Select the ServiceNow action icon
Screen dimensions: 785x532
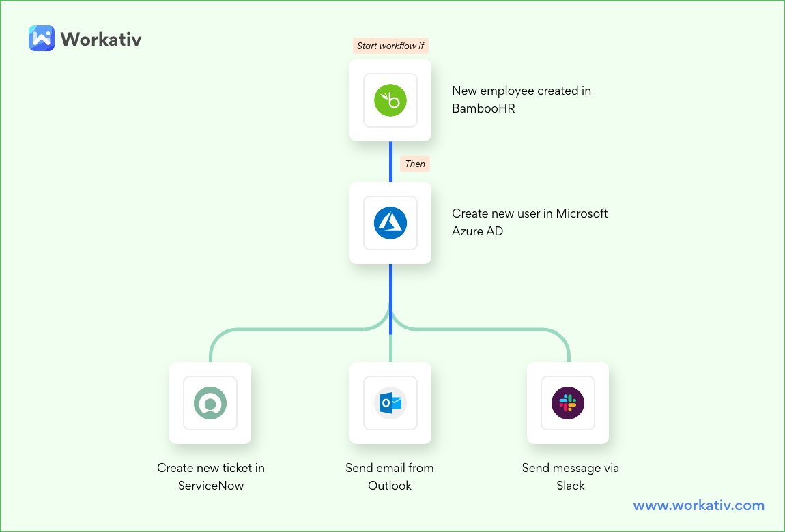click(210, 403)
